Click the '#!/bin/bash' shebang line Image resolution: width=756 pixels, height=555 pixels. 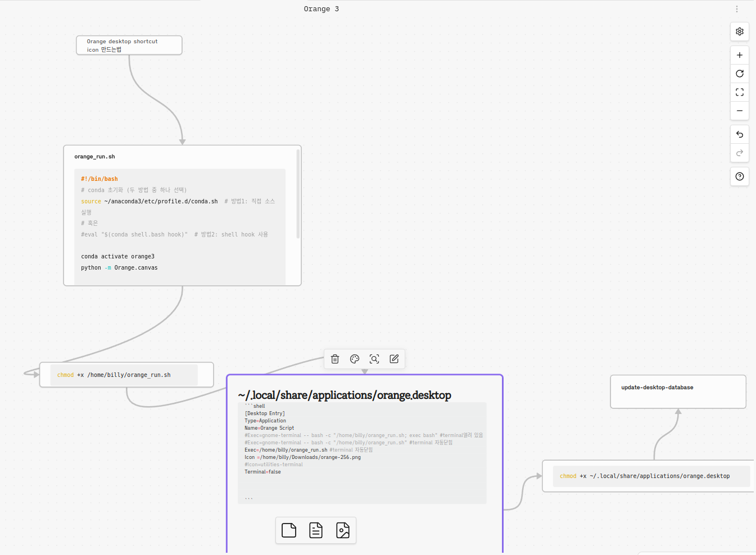click(99, 179)
